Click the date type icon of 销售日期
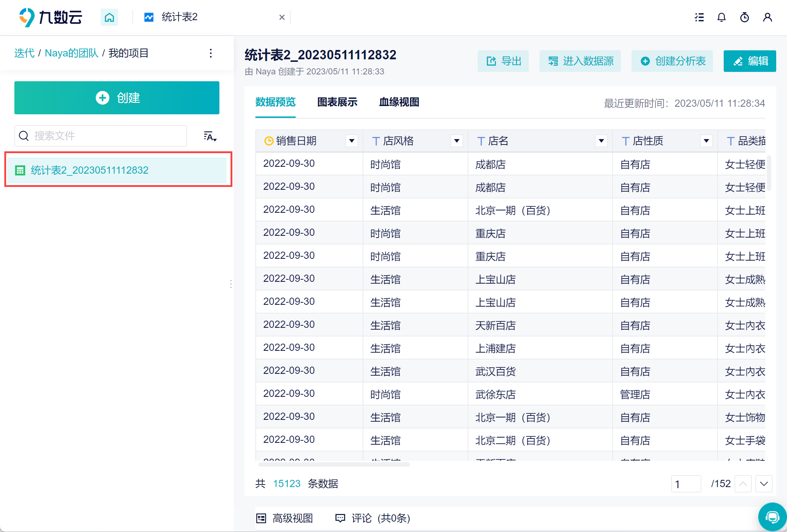 coord(269,141)
